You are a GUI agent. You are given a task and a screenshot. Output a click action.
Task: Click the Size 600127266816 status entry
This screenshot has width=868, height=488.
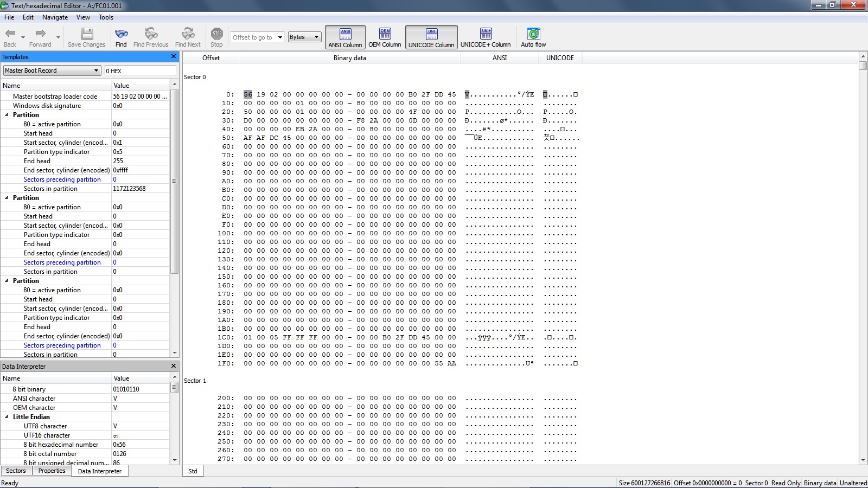click(x=644, y=483)
